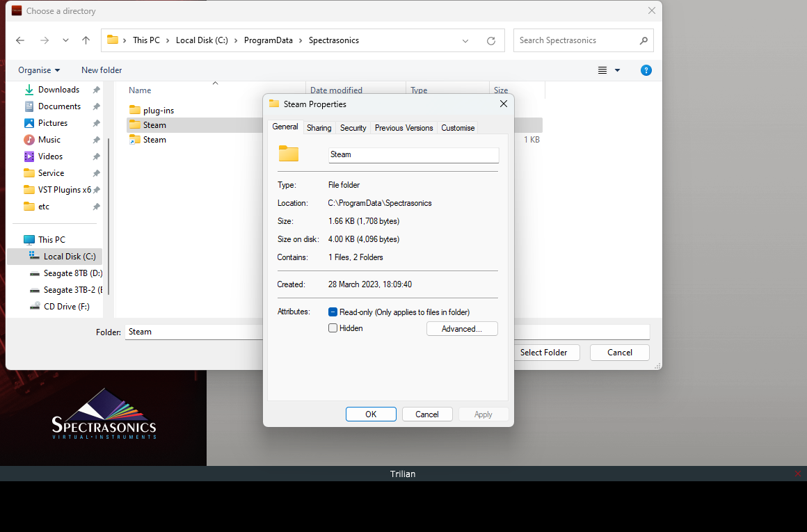Expand address bar previous locations dropdown

click(x=465, y=40)
